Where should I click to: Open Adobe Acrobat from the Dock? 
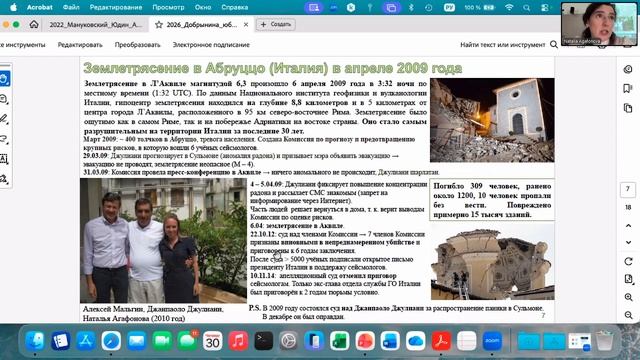(x=441, y=341)
